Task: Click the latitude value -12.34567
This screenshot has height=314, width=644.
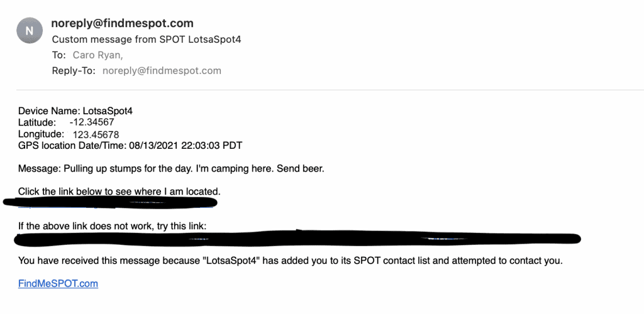Action: point(92,122)
